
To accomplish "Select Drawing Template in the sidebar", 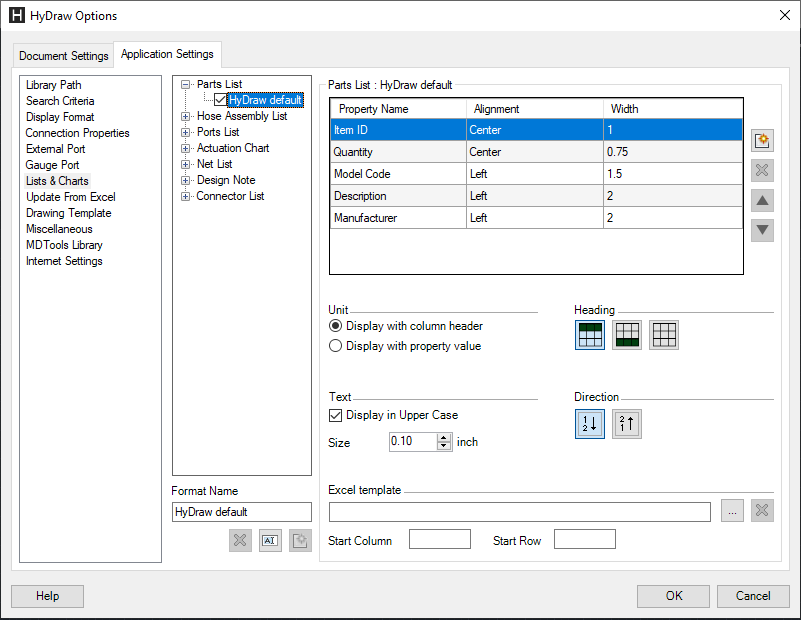I will [68, 212].
